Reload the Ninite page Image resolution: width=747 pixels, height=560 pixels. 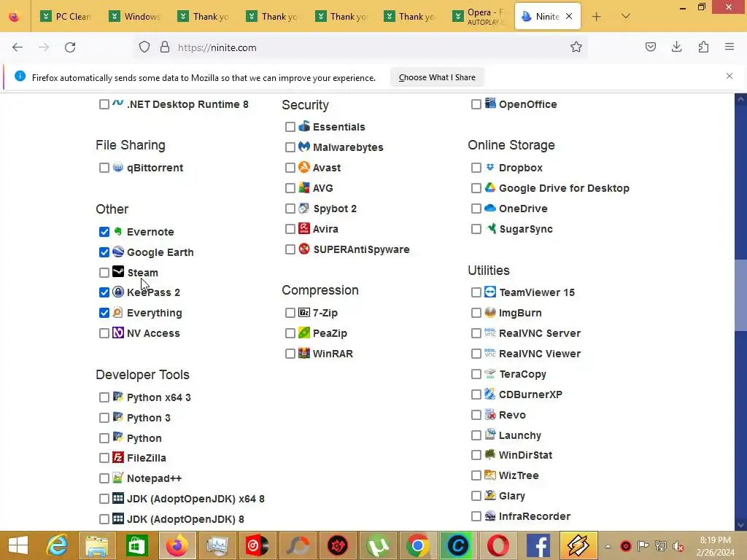point(70,47)
